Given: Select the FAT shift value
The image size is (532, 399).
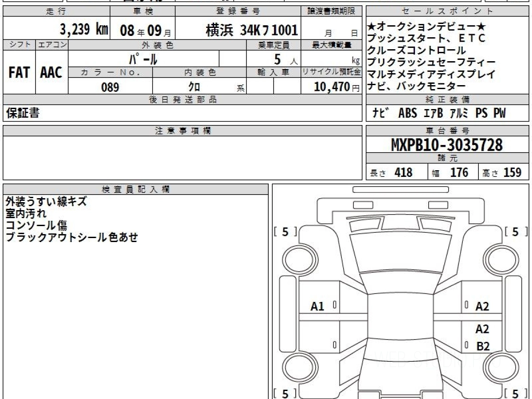Looking at the screenshot, I should point(19,73).
